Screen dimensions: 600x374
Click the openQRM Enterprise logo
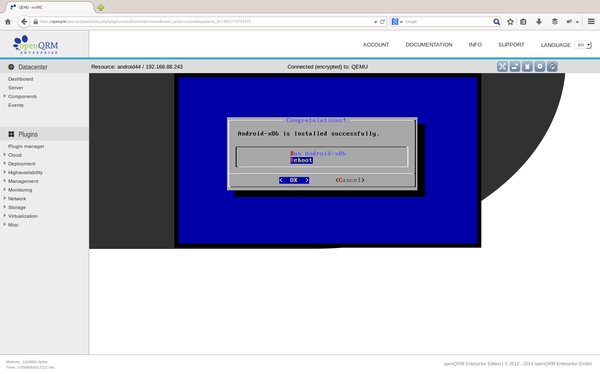point(36,45)
